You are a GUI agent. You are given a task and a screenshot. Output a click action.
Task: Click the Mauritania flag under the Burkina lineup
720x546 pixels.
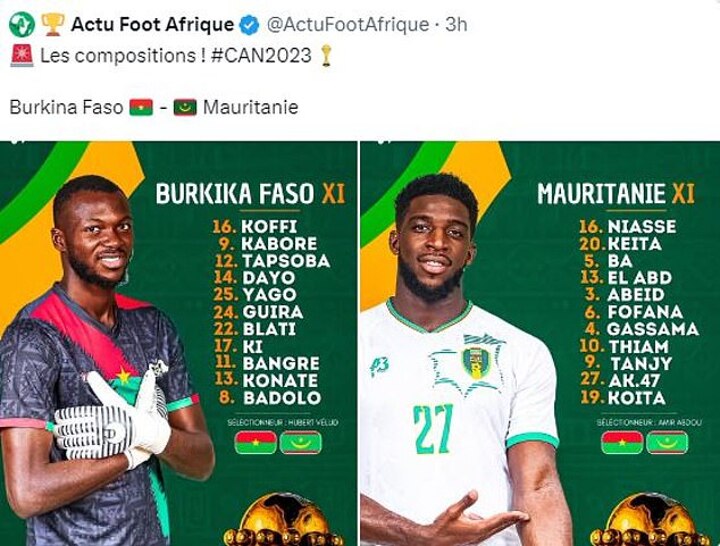300,442
